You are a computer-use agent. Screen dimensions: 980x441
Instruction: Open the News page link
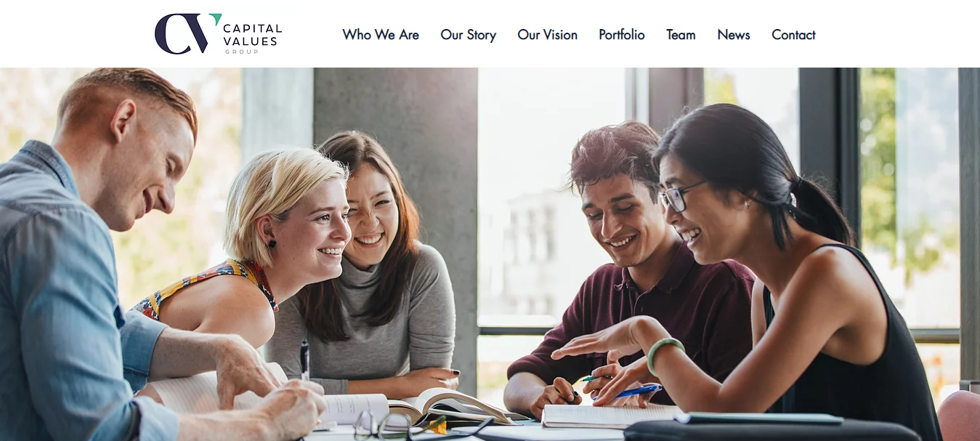pos(734,35)
